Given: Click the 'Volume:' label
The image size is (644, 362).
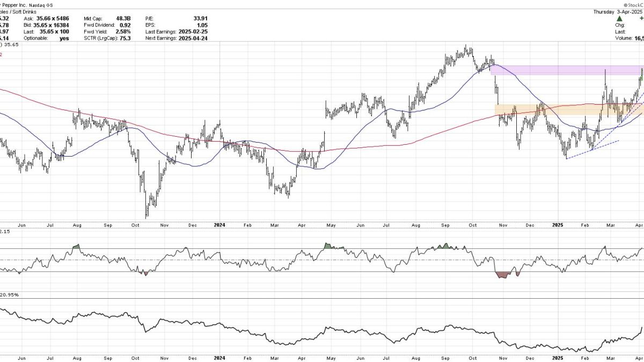Looking at the screenshot, I should pos(624,39).
